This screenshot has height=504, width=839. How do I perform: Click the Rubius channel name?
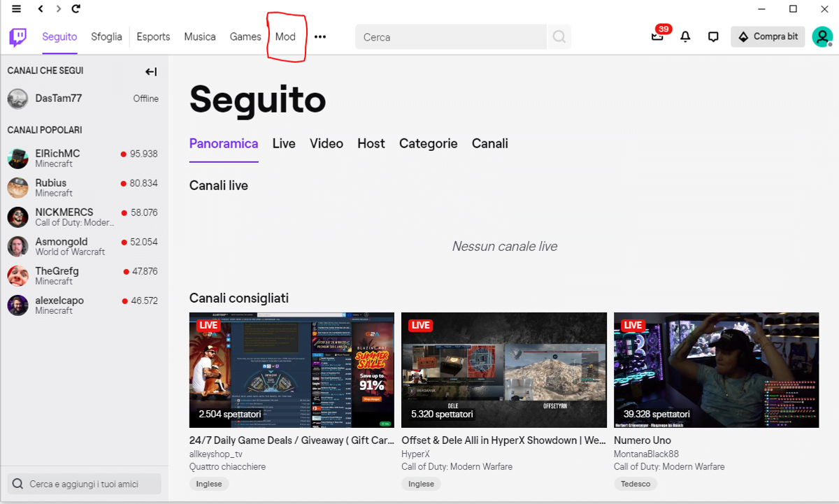tap(51, 183)
